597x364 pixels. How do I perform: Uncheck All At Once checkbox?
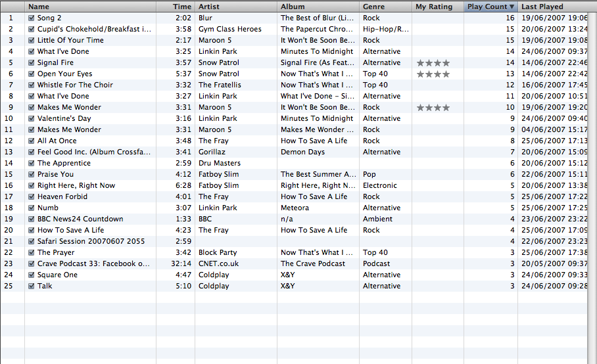tap(31, 141)
